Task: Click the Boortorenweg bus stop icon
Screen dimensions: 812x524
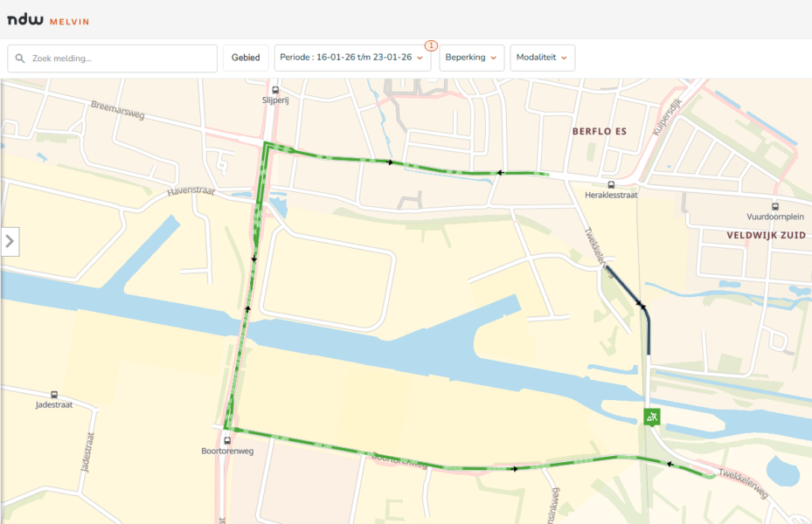Action: tap(228, 439)
